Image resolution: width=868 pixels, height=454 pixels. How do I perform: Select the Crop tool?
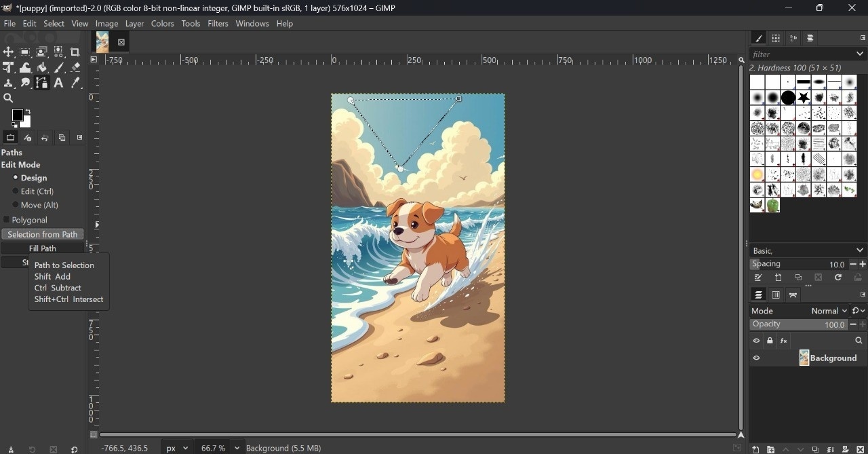tap(75, 52)
